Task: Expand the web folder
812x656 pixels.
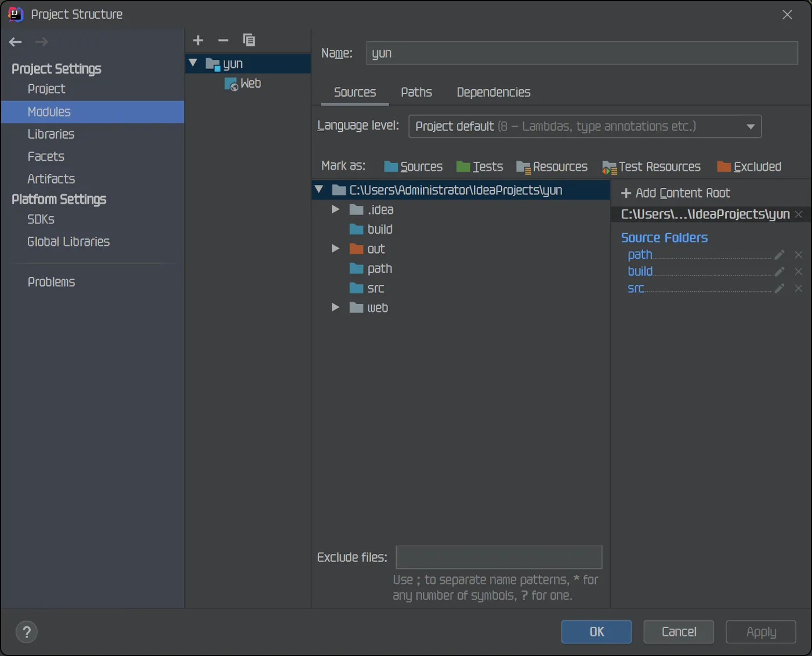Action: tap(335, 307)
